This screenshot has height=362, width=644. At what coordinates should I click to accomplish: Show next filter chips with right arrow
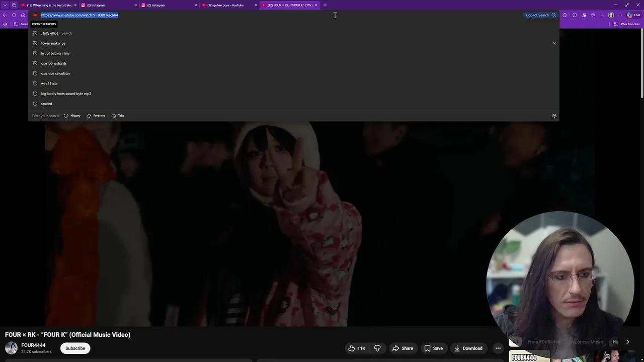point(627,342)
